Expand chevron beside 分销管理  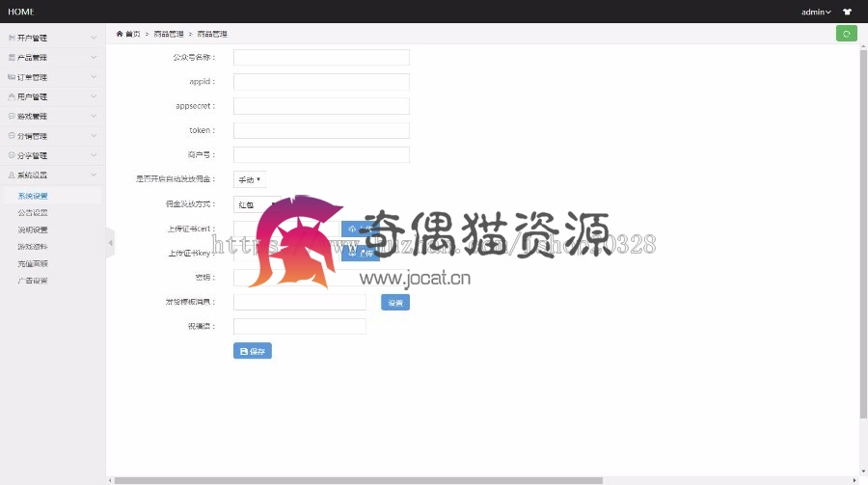coord(94,136)
